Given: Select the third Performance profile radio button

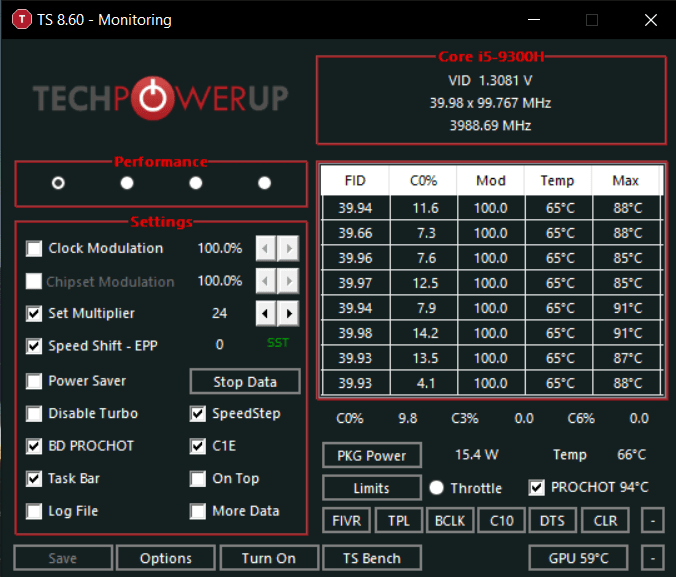Looking at the screenshot, I should point(196,183).
